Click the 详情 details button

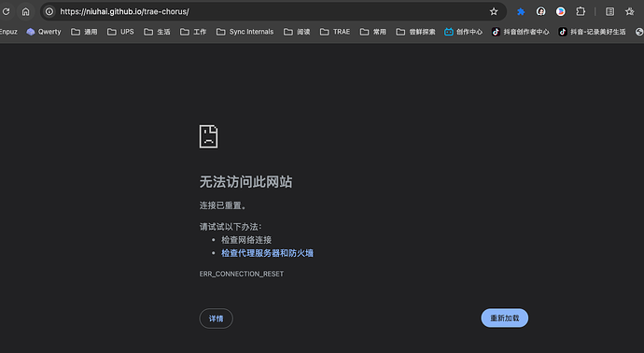(216, 318)
